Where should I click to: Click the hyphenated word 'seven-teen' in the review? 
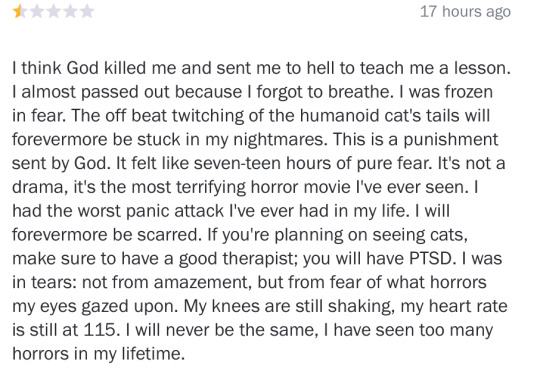pyautogui.click(x=237, y=163)
